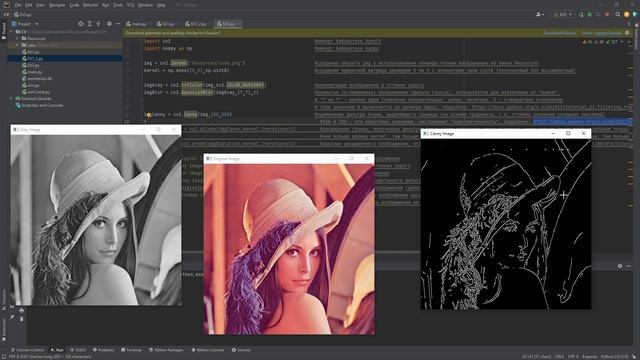Image resolution: width=640 pixels, height=360 pixels.
Task: Click the next-highlighted-error arrow in the editor
Action: point(629,42)
